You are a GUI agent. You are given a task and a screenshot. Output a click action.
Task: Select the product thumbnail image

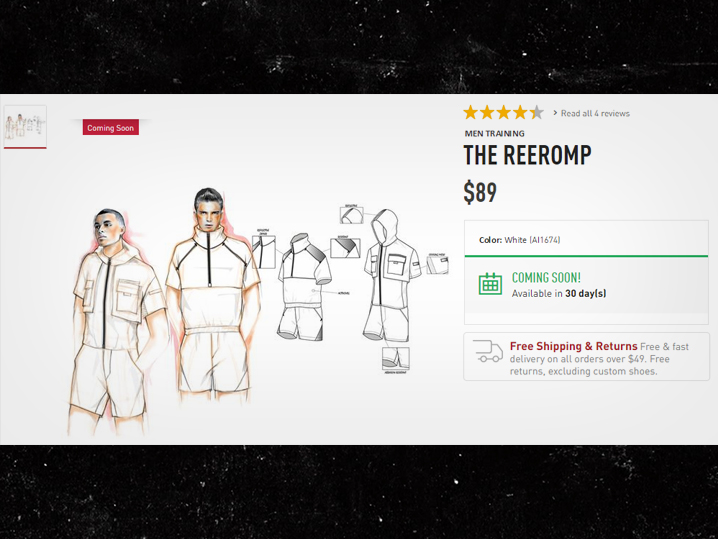tap(25, 127)
